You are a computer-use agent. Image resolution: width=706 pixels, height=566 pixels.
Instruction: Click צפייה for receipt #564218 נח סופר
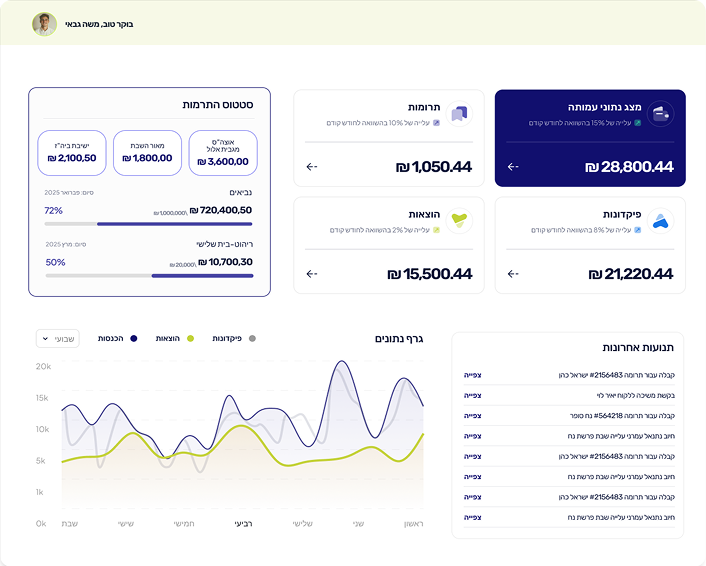(473, 415)
